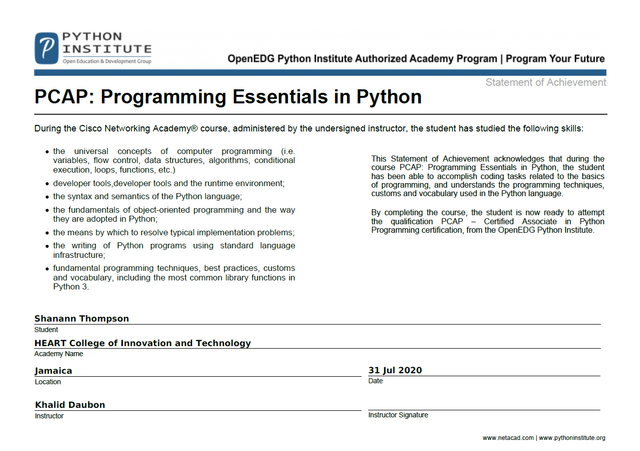
Task: Click 'Open Education & Development Group' tagline
Action: pos(107,61)
